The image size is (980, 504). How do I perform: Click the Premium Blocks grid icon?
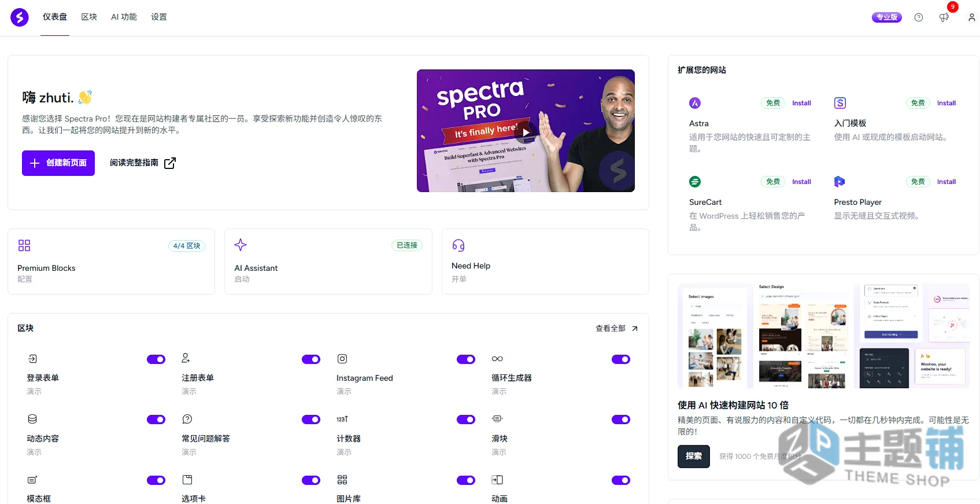tap(24, 245)
